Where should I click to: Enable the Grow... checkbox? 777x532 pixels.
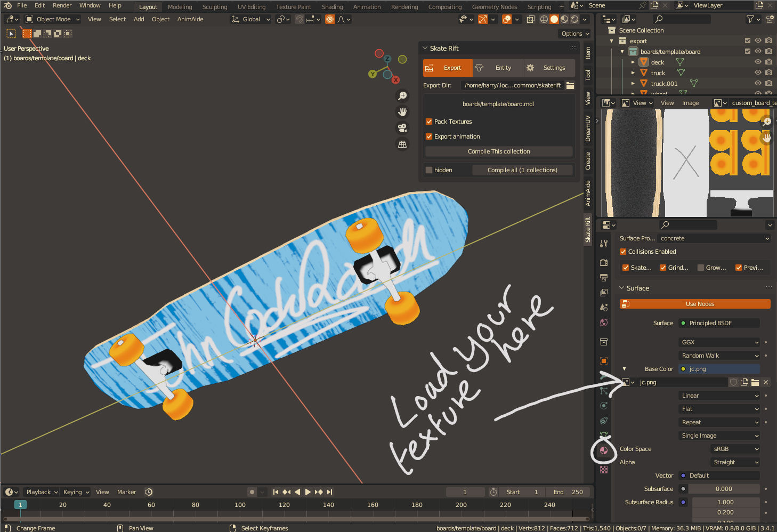point(701,268)
